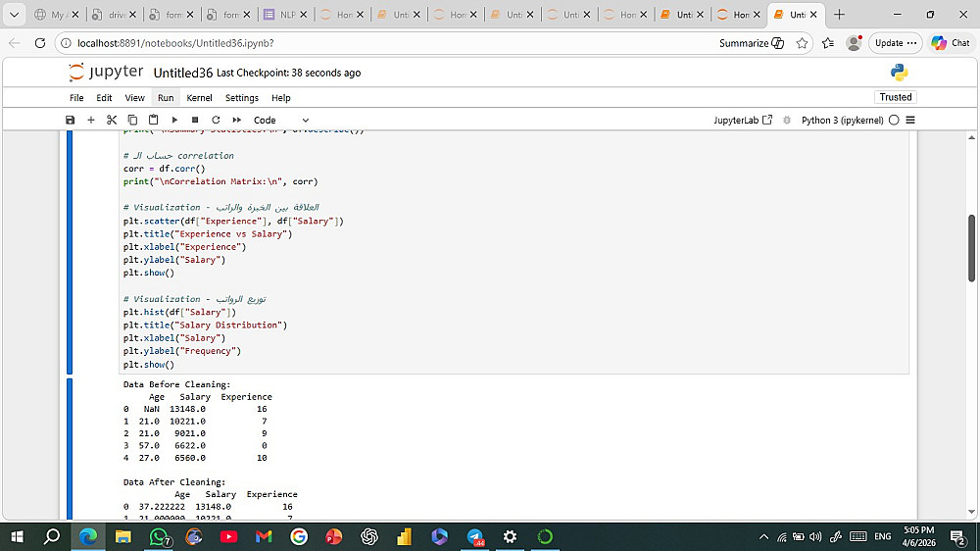Viewport: 980px width, 551px height.
Task: Open the cell type dropdown showing Code
Action: click(x=280, y=120)
